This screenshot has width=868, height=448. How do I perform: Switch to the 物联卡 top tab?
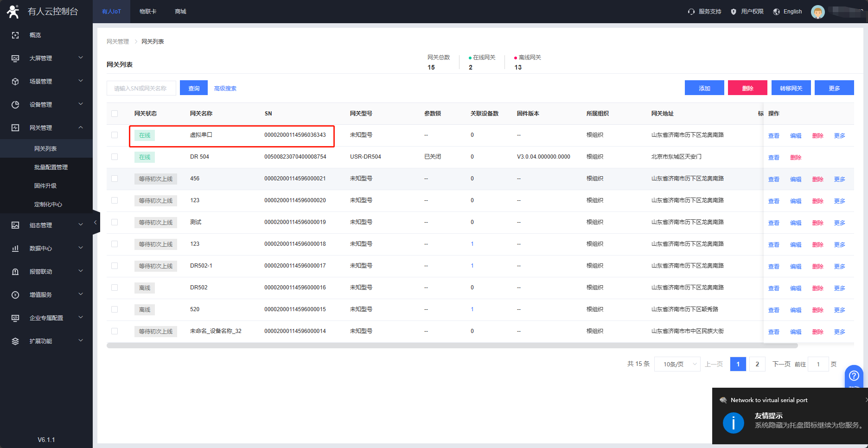tap(148, 12)
